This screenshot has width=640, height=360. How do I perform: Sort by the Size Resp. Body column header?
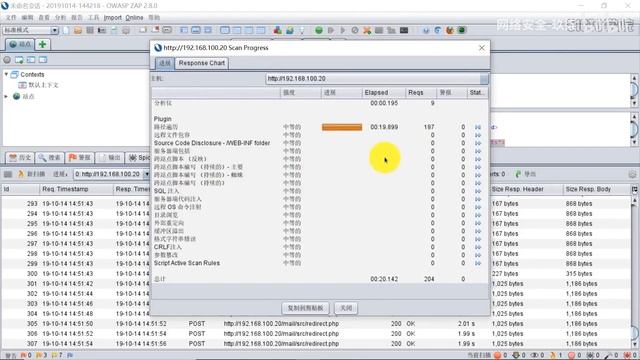596,189
